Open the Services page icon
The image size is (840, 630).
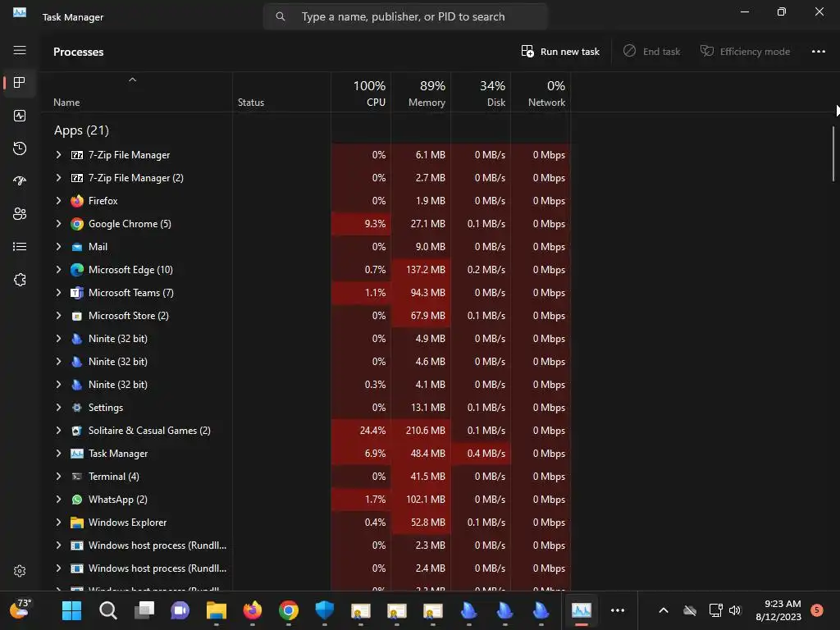point(20,280)
